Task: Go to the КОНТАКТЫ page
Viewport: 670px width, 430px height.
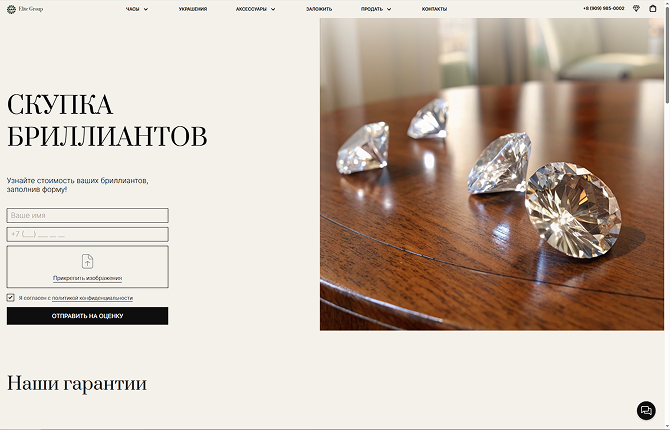Action: [434, 9]
